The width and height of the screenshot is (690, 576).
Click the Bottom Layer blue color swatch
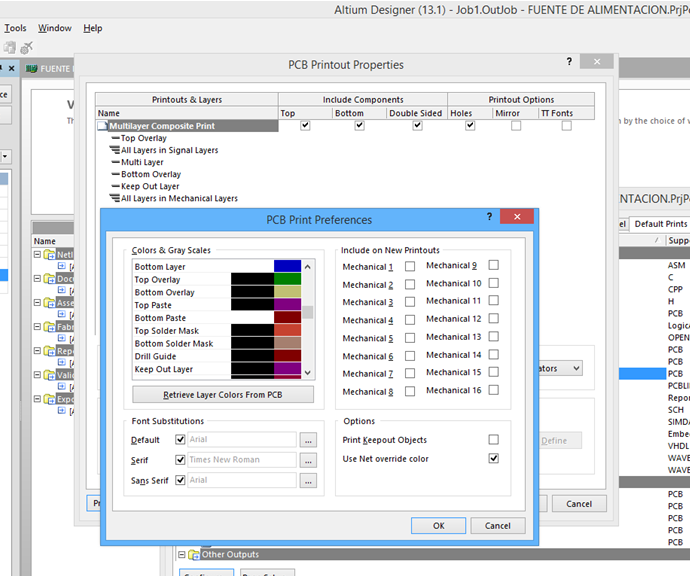287,266
